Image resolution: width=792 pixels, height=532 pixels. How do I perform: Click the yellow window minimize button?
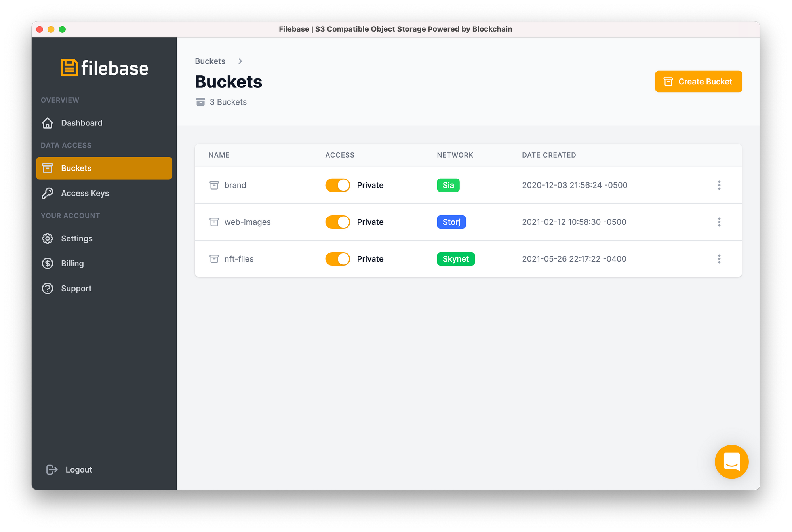(x=51, y=29)
